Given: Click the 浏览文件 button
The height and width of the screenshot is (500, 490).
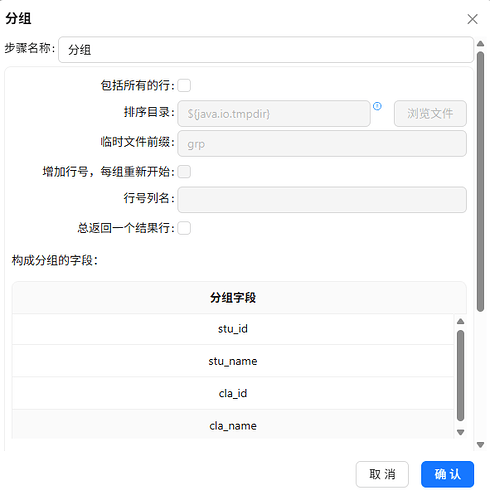Looking at the screenshot, I should [x=430, y=114].
